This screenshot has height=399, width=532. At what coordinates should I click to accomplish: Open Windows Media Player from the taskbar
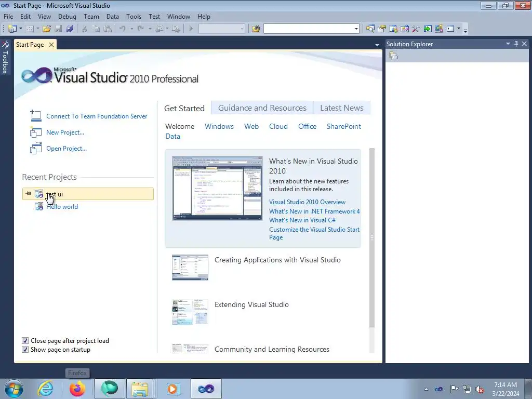pos(172,389)
